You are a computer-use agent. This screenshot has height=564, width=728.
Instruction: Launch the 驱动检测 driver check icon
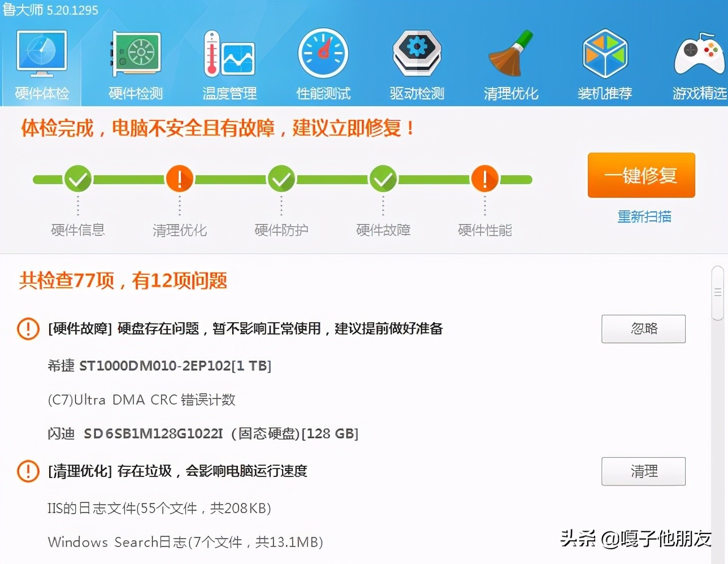417,53
